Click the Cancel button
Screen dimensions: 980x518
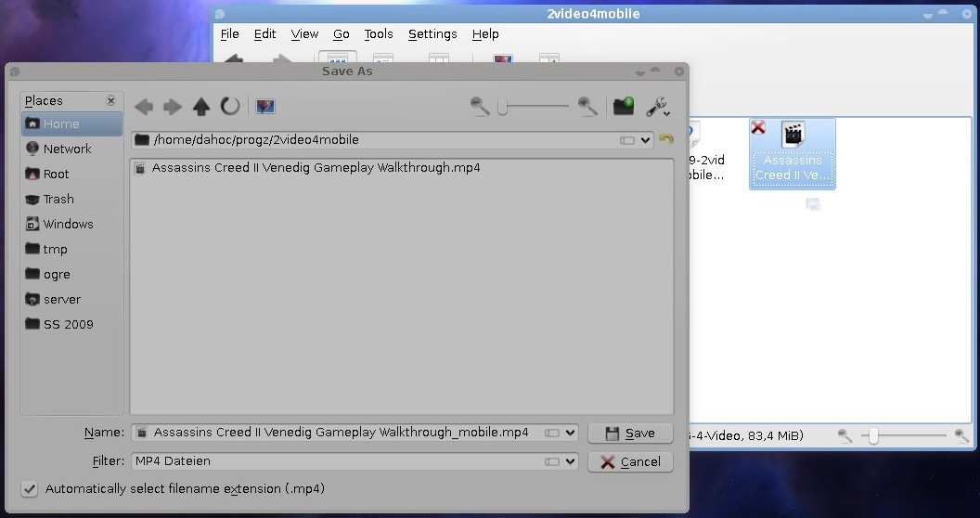(630, 461)
